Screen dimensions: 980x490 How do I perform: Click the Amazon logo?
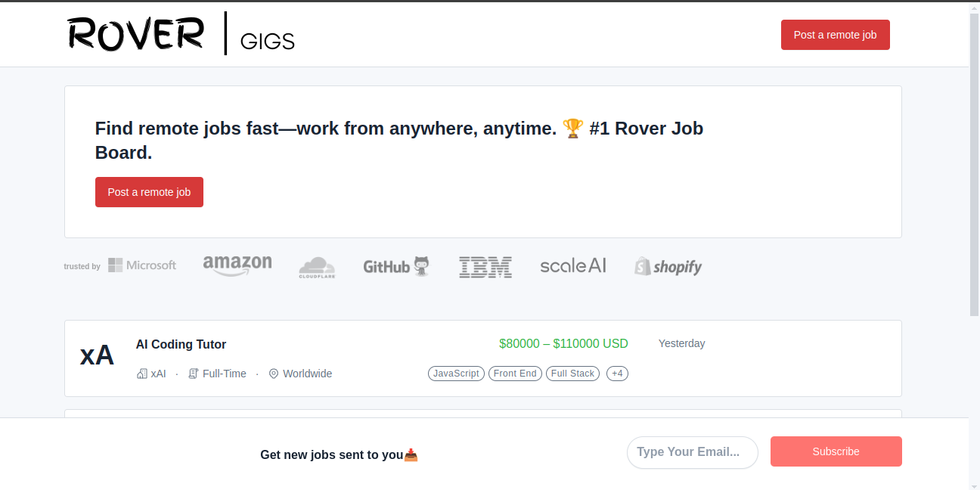coord(237,265)
